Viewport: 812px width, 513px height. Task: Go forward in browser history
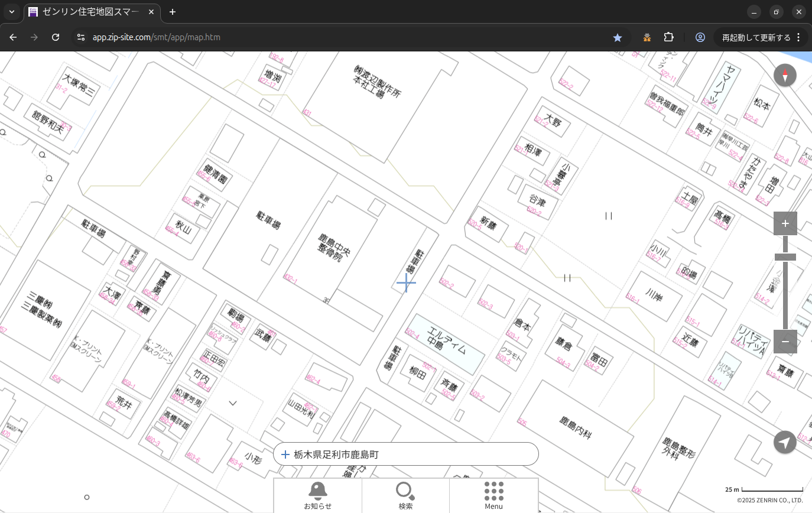(34, 37)
